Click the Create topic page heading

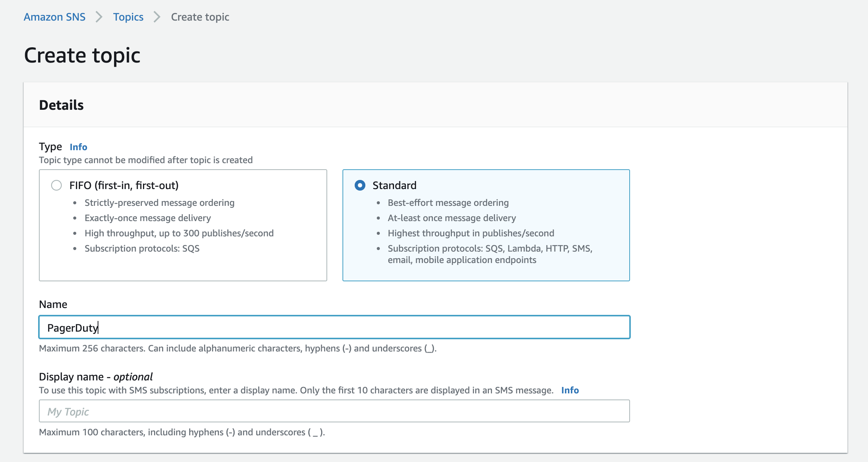coord(82,55)
